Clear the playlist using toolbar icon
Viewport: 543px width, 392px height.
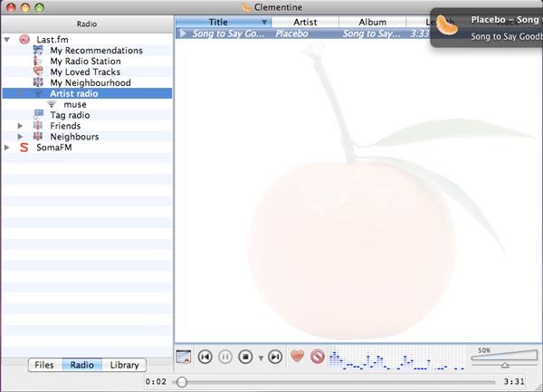click(x=184, y=357)
